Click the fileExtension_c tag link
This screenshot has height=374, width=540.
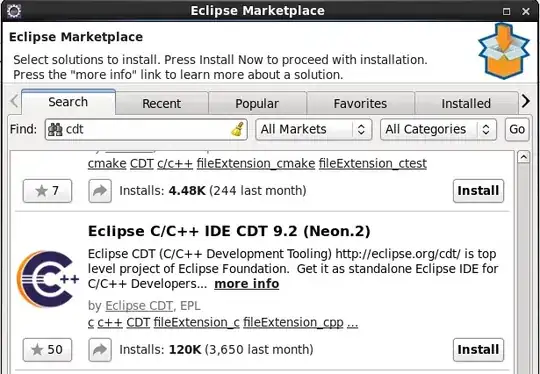(197, 323)
